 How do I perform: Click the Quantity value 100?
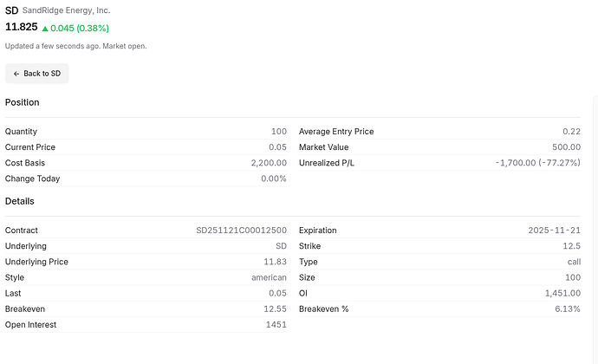pos(279,132)
